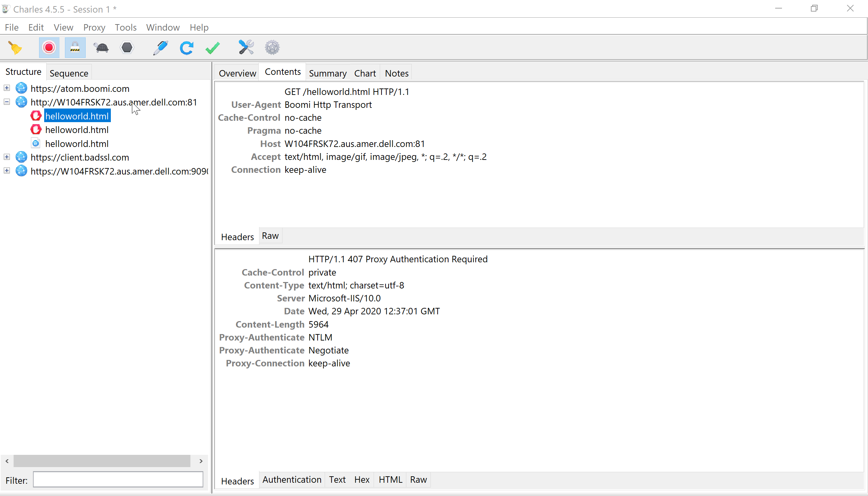Click inside the Filter input field
The image size is (868, 496).
118,479
